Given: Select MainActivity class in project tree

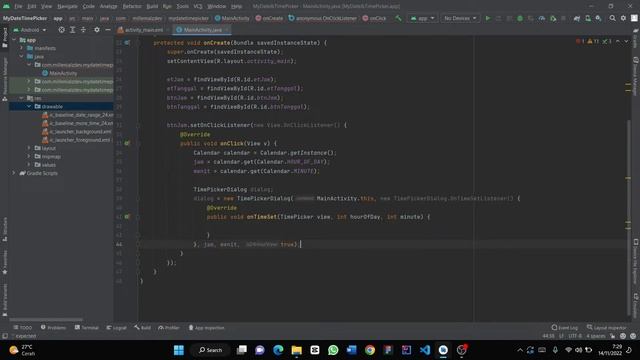Looking at the screenshot, I should pyautogui.click(x=60, y=73).
